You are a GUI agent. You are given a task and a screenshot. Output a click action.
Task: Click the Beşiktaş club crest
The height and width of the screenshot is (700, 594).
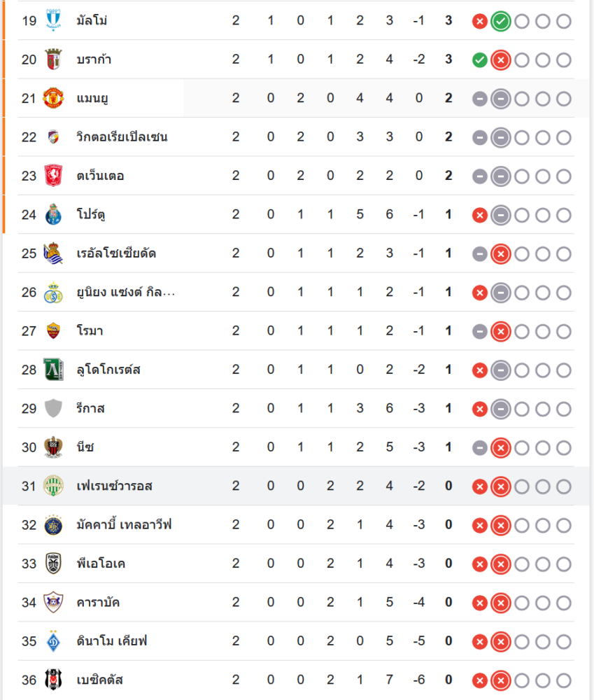click(53, 680)
